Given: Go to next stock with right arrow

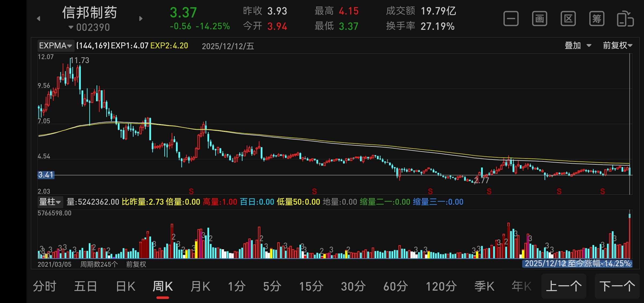Looking at the screenshot, I should tap(141, 19).
